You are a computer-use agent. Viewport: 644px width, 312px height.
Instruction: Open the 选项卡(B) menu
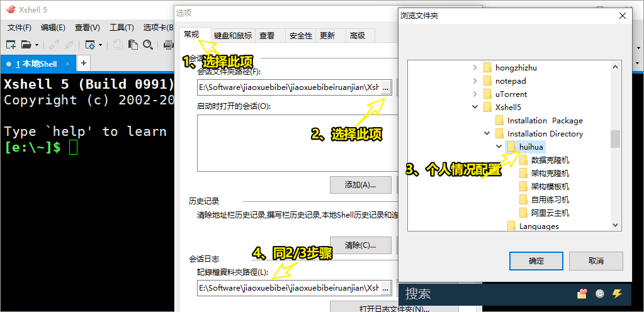tap(158, 28)
